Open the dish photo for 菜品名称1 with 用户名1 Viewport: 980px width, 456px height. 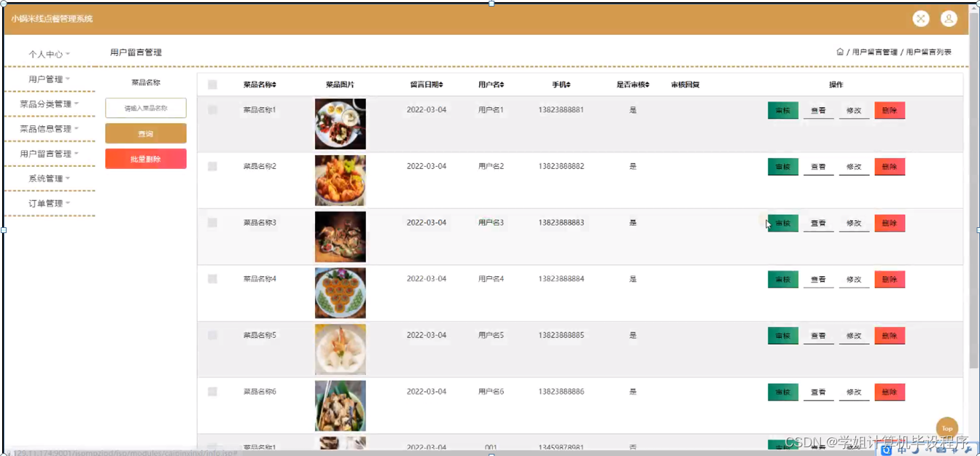click(x=341, y=124)
